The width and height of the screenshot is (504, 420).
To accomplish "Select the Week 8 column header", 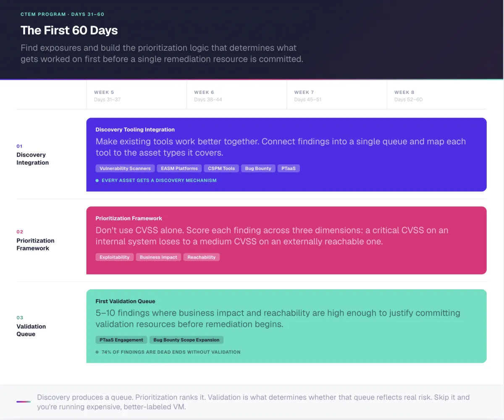I will coord(436,96).
